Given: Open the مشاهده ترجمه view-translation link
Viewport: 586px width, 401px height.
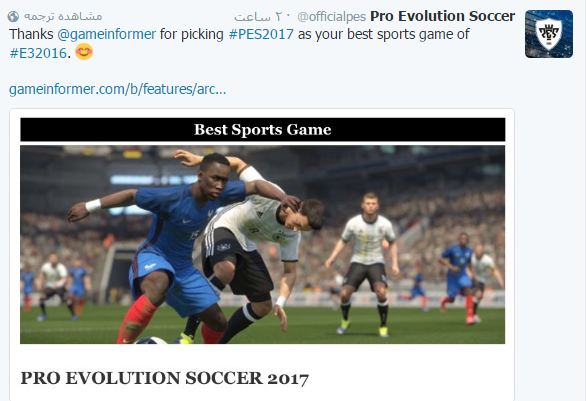Looking at the screenshot, I should tap(63, 16).
